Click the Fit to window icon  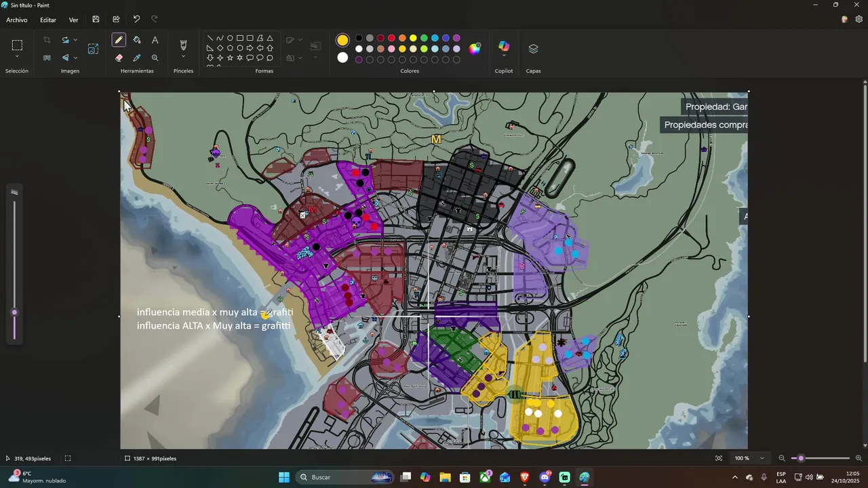pyautogui.click(x=719, y=458)
